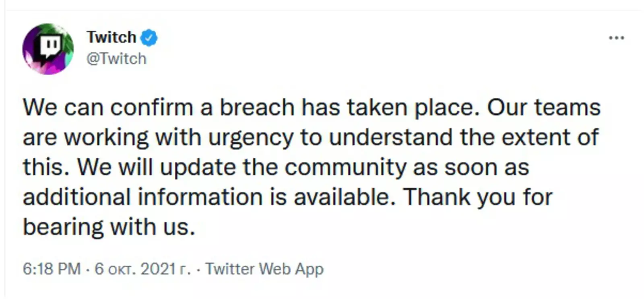Click the phrase "additional information" in tweet

[143, 197]
